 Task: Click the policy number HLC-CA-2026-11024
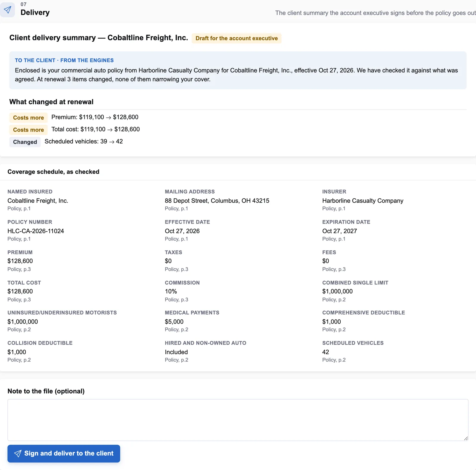click(36, 231)
